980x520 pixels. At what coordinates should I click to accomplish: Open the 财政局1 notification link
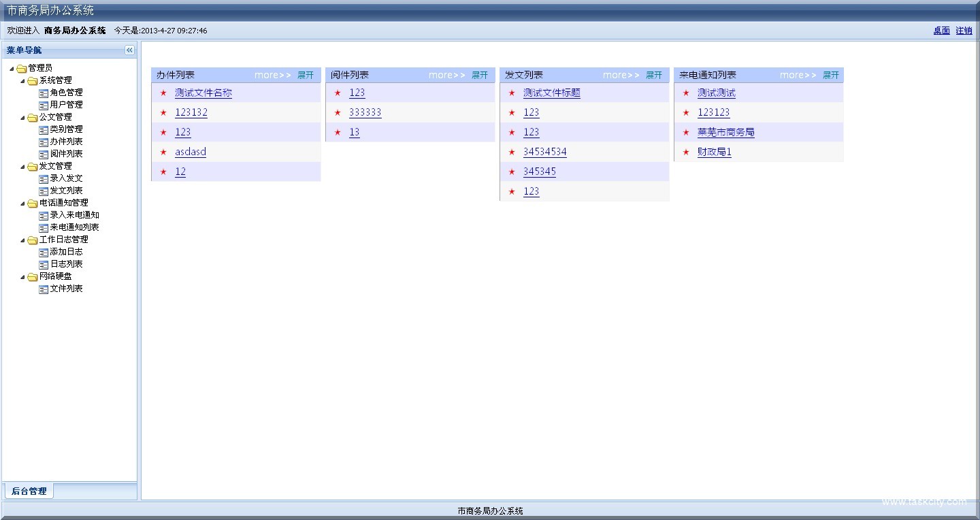coord(715,152)
